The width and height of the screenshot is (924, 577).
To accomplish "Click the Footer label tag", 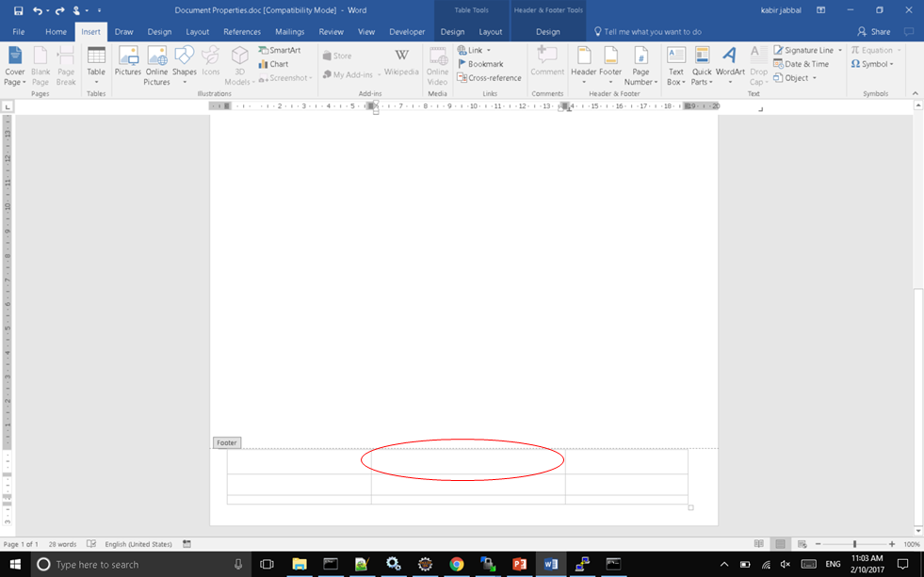I will 227,442.
